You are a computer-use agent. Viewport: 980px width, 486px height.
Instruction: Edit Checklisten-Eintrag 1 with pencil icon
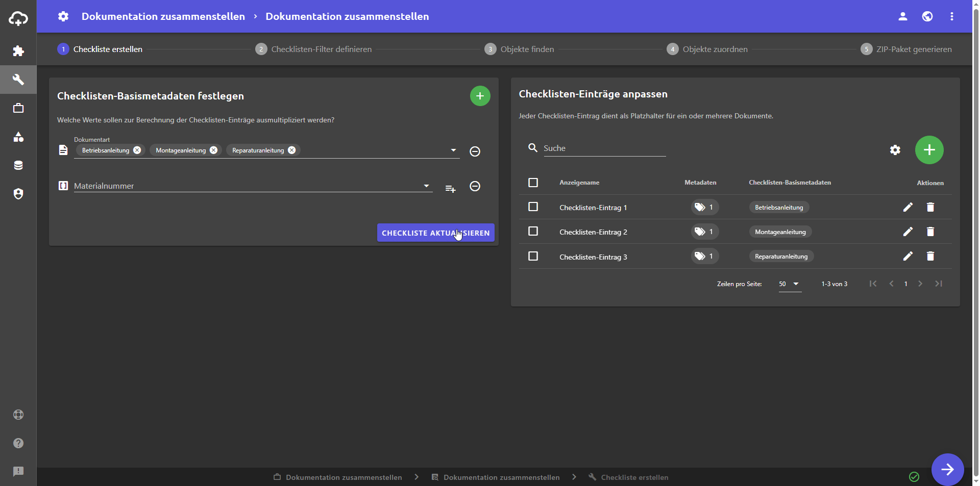click(x=908, y=207)
